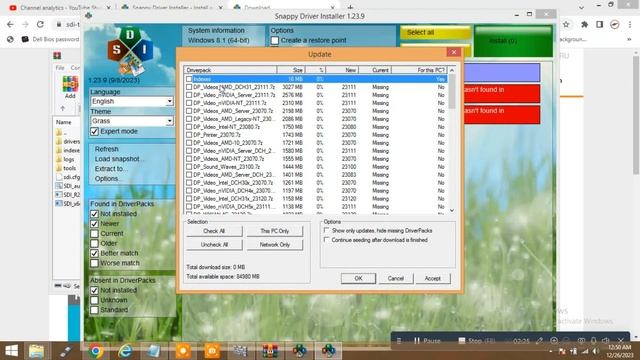Click the volume icon in system tray

tap(596, 351)
